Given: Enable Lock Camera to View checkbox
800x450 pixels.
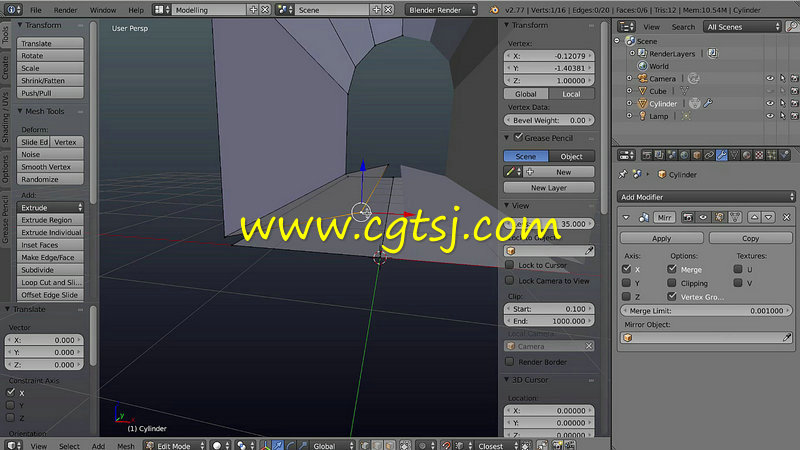Looking at the screenshot, I should click(509, 281).
